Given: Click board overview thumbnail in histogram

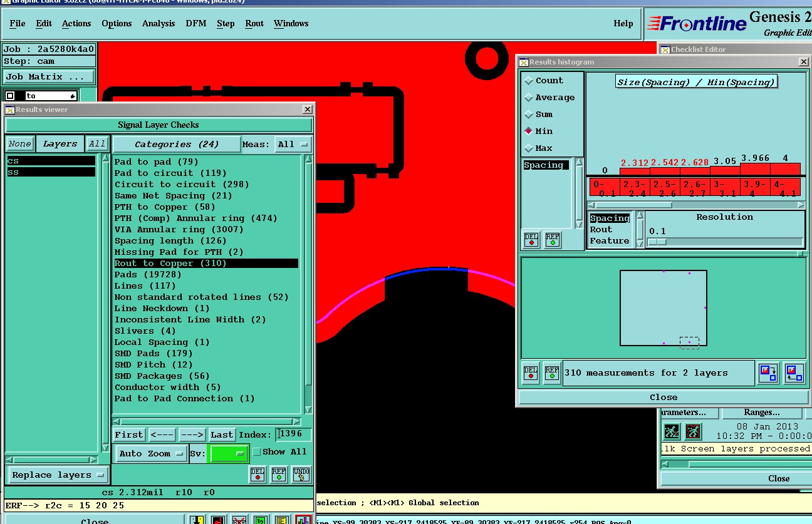Looking at the screenshot, I should [664, 308].
